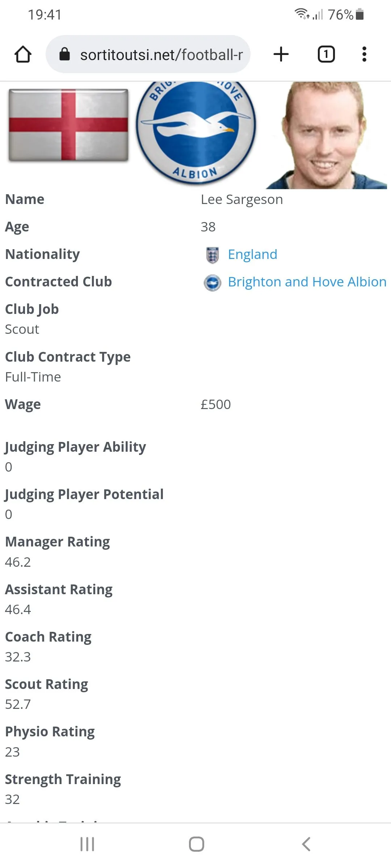Open the tab switcher showing 1 tab

point(326,55)
